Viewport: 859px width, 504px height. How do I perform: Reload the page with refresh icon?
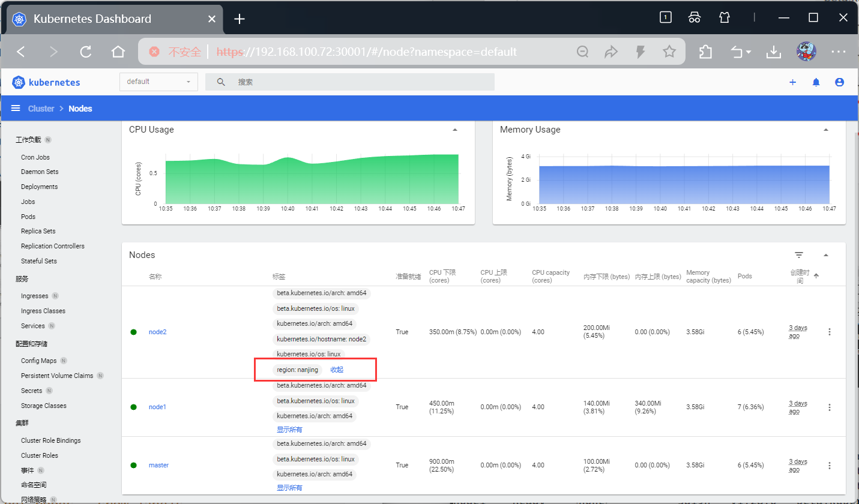point(86,52)
